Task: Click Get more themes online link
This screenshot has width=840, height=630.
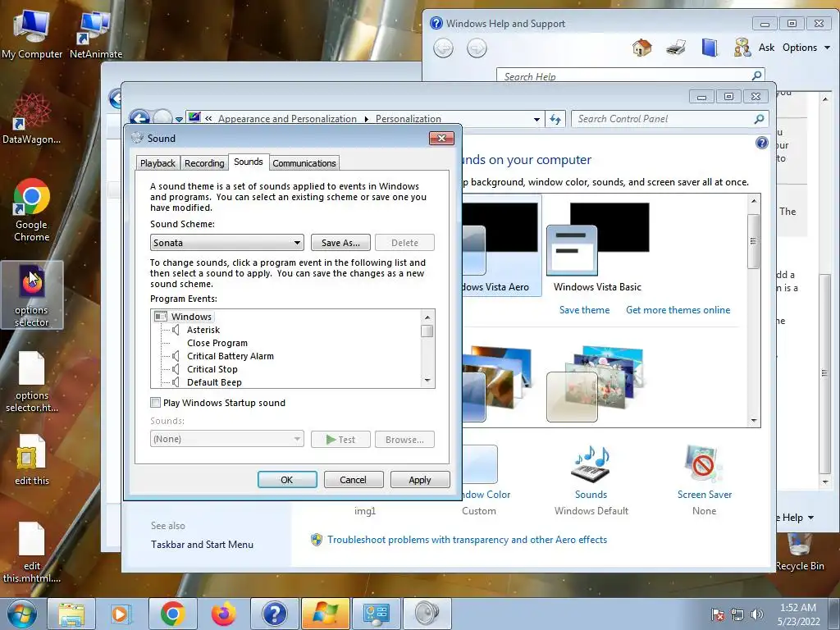Action: point(678,309)
